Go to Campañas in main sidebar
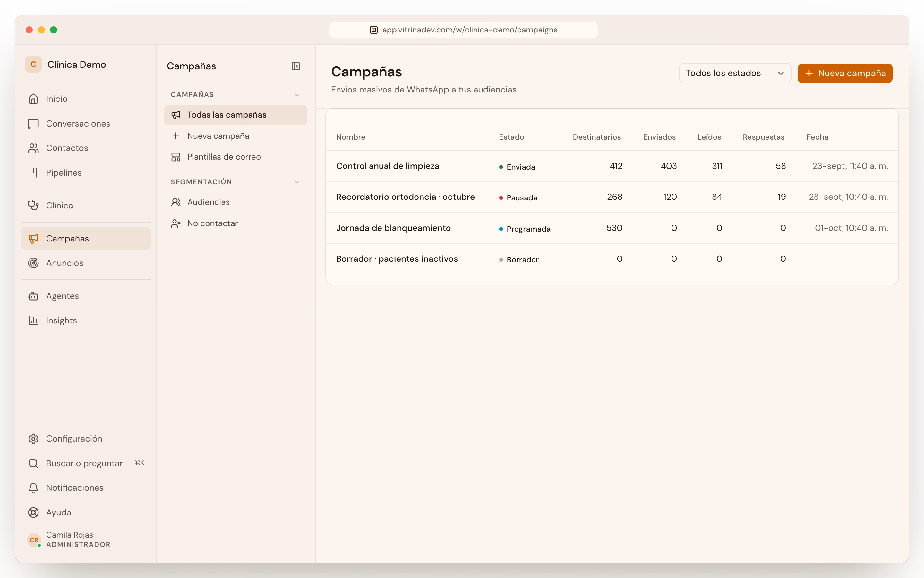924x578 pixels. coord(86,239)
